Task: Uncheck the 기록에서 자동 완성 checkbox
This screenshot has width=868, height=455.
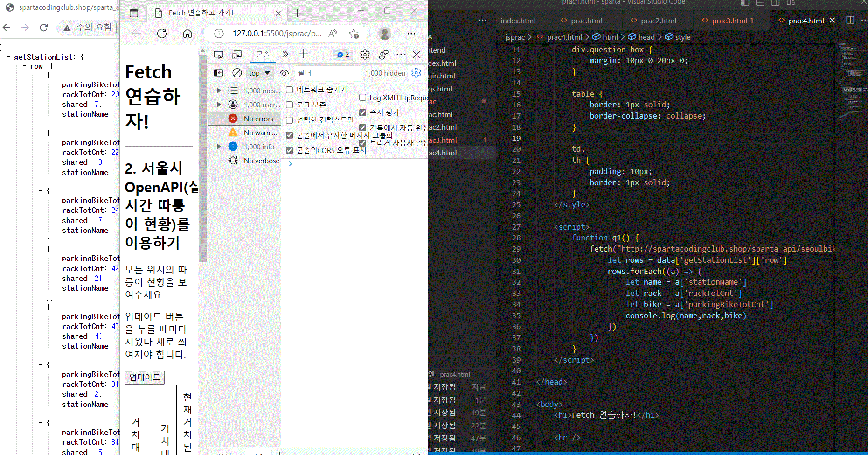Action: (362, 128)
